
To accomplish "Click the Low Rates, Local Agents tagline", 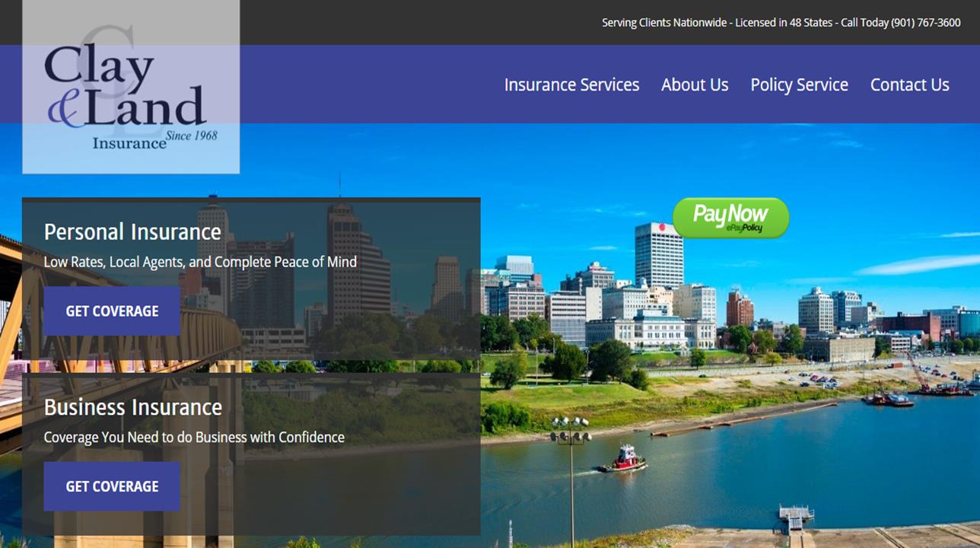I will tap(200, 262).
